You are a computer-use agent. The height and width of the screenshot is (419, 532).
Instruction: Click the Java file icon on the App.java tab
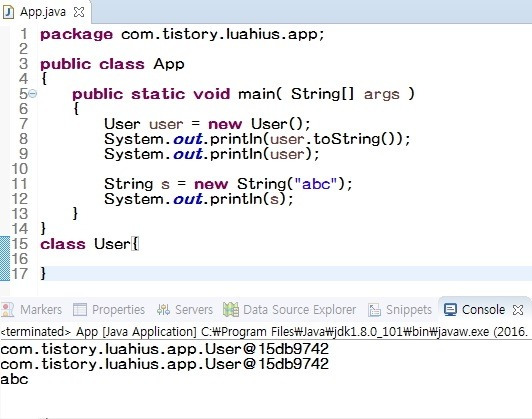[8, 12]
